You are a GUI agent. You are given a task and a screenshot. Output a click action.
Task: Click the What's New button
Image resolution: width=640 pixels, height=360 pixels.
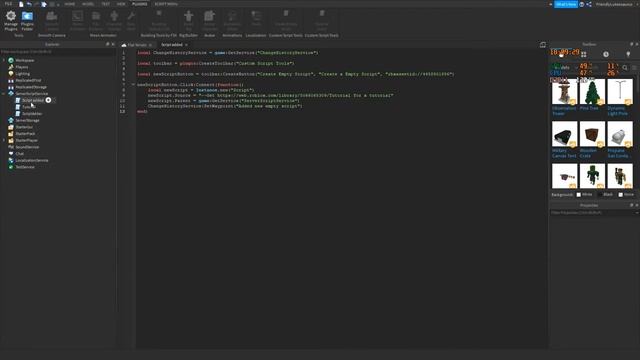click(566, 4)
